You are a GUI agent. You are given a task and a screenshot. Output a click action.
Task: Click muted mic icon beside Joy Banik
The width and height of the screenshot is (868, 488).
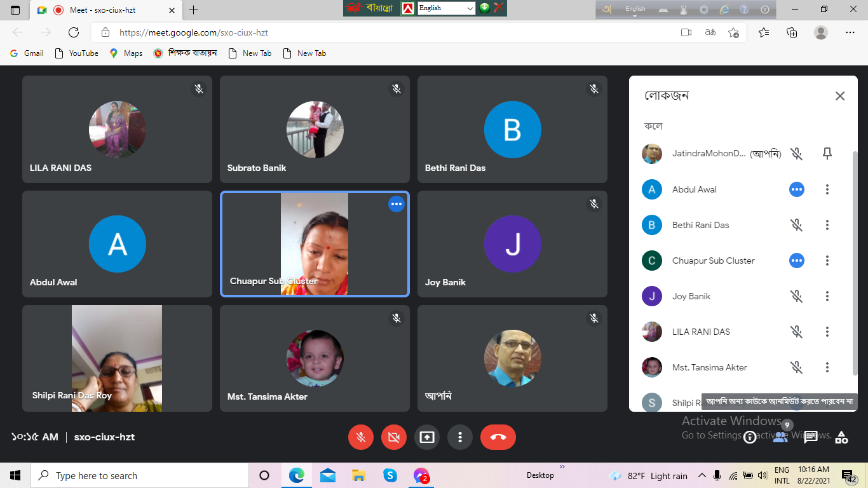(x=797, y=296)
